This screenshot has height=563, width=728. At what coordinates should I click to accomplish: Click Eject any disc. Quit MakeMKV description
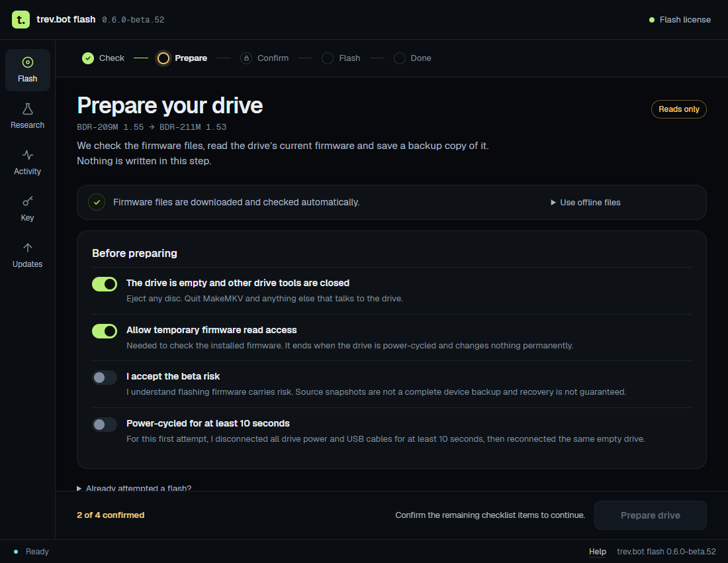point(265,298)
